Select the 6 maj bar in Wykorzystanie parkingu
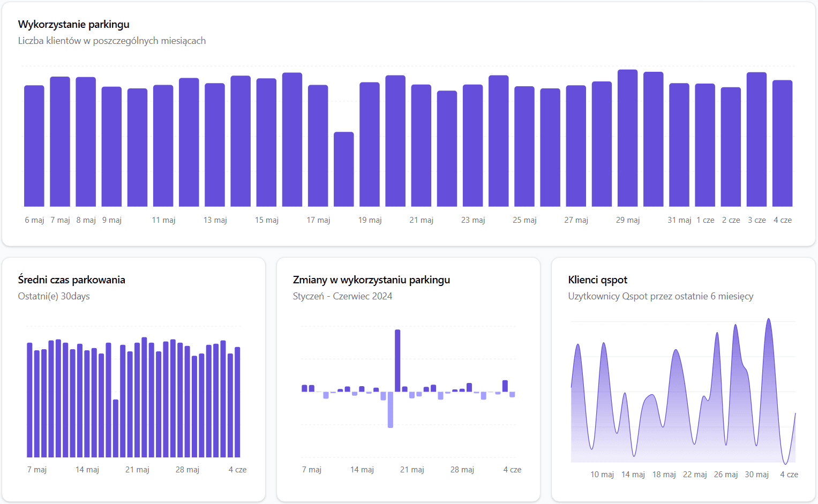Screen dimensions: 818x504 point(34,146)
